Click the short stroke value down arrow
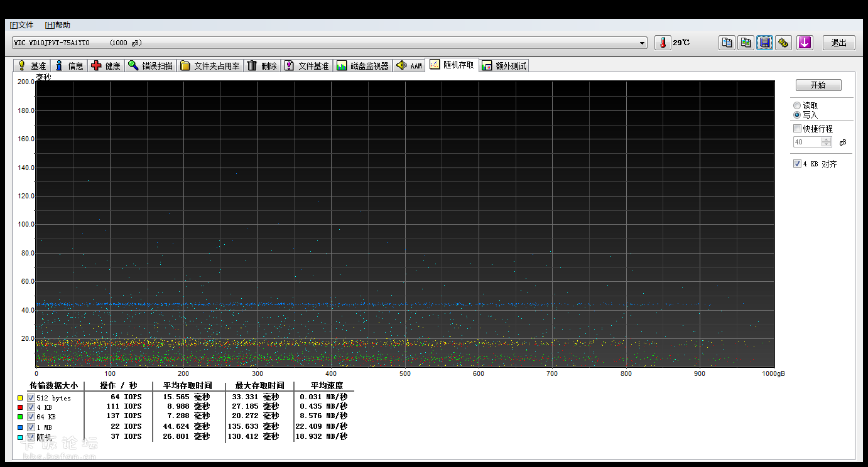Viewport: 868px width, 467px height. click(x=827, y=145)
